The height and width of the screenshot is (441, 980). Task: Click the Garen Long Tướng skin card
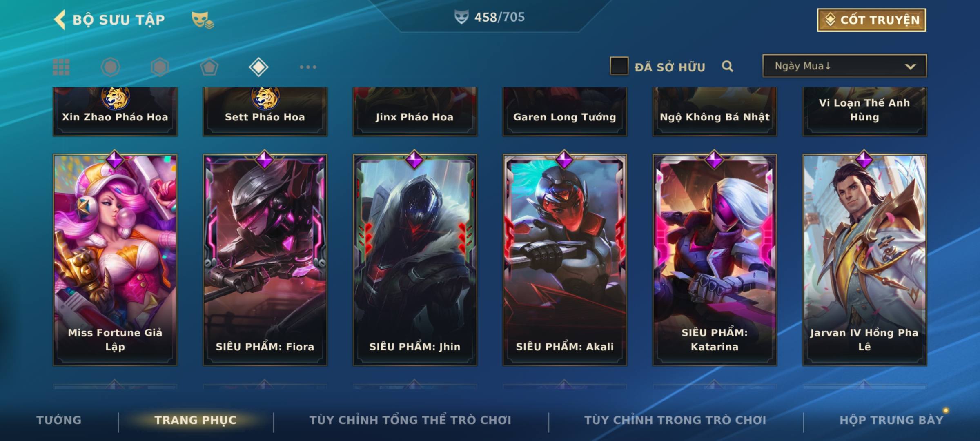pos(565,111)
